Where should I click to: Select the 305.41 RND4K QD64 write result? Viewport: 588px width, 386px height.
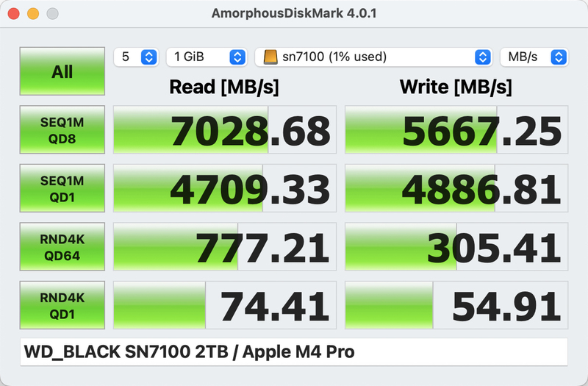point(456,247)
